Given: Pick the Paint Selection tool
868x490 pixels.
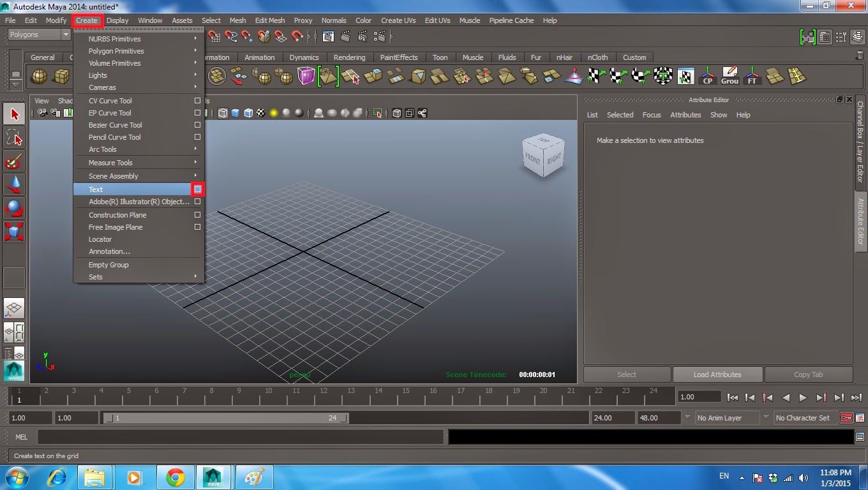Looking at the screenshot, I should click(14, 161).
